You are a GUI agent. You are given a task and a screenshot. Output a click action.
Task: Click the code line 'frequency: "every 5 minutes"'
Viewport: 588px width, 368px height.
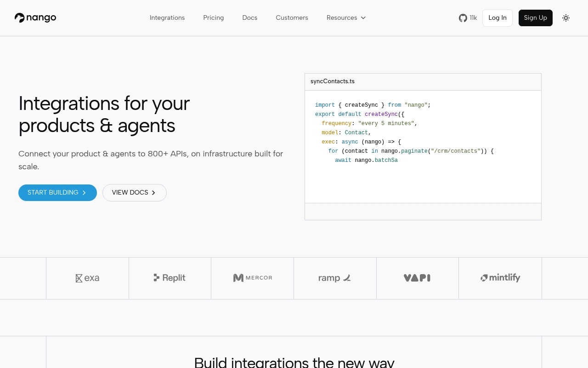coord(369,124)
